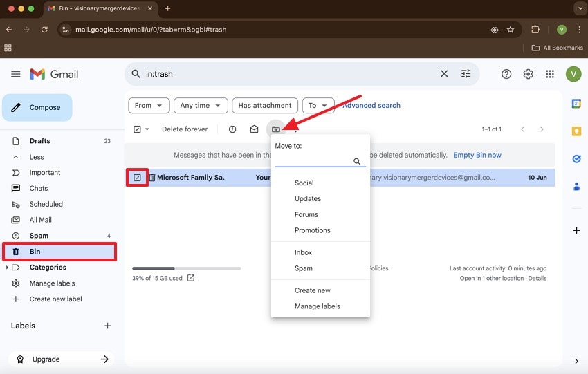This screenshot has height=374, width=588.
Task: Open storage management external link icon
Action: point(191,278)
